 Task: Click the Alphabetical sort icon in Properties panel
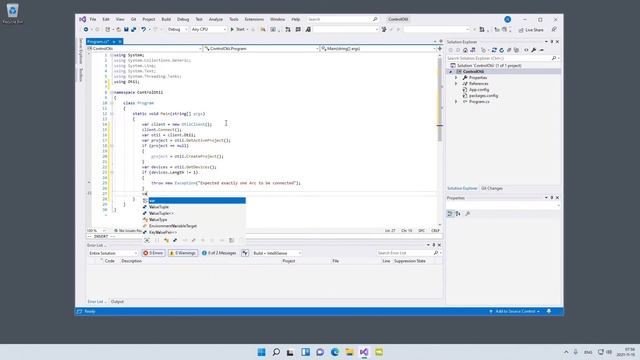[x=458, y=213]
